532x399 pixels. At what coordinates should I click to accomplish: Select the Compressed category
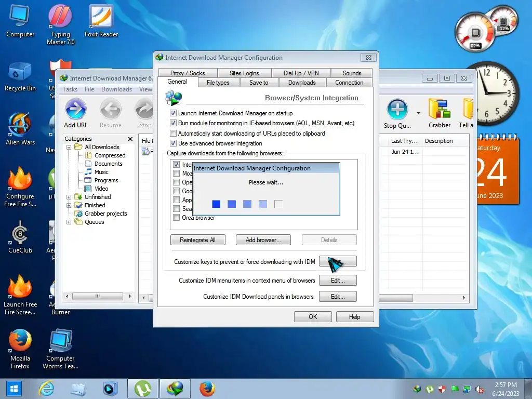pyautogui.click(x=110, y=155)
